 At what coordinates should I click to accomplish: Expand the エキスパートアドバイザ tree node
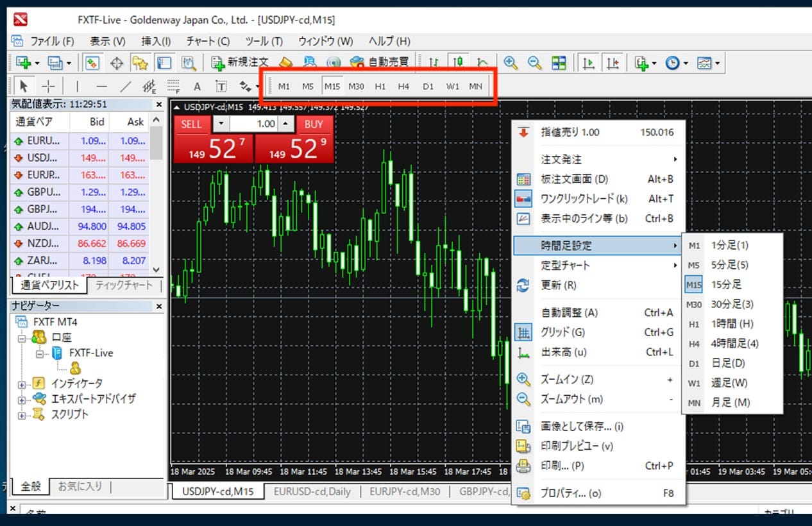(22, 399)
